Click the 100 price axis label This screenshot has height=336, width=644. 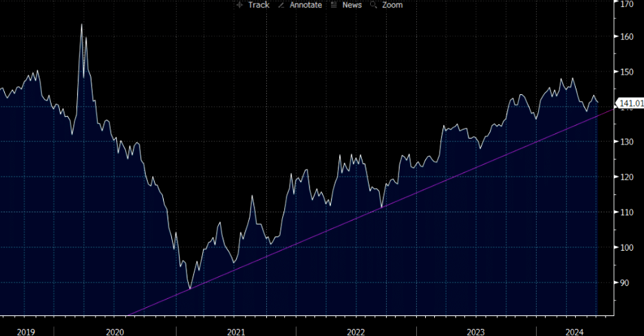[627, 247]
